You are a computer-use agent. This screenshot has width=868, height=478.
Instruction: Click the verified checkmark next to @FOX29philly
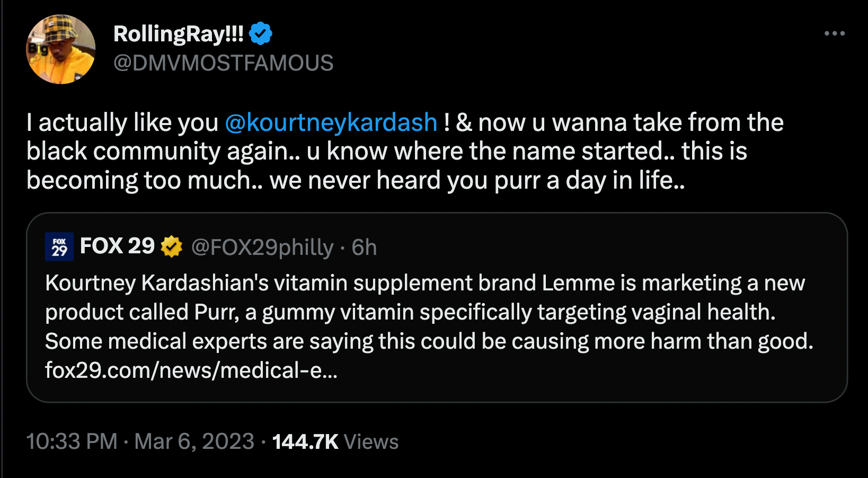pyautogui.click(x=171, y=246)
